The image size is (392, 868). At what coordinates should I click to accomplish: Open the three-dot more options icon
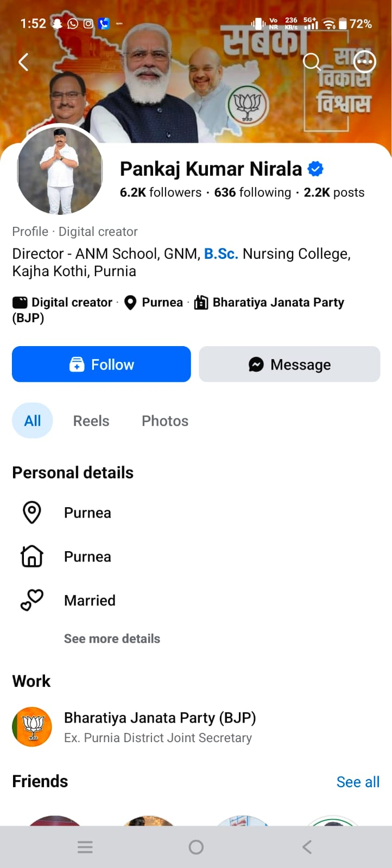coord(364,62)
